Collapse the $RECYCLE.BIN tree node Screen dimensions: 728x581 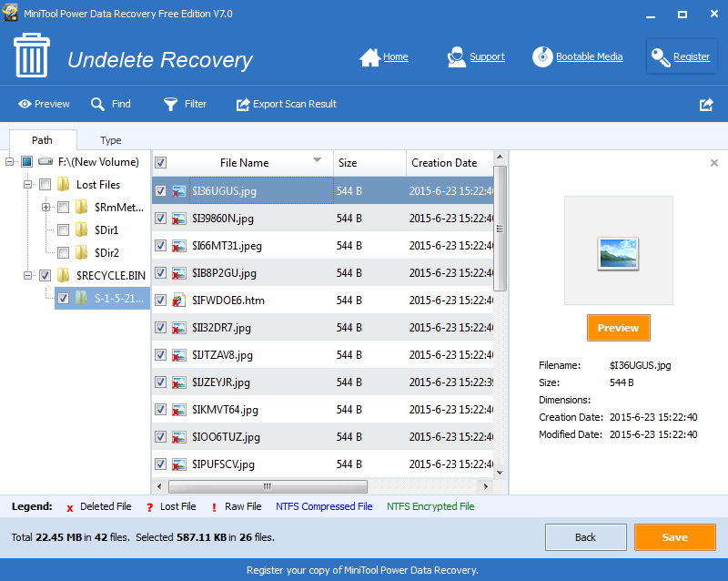click(x=28, y=276)
